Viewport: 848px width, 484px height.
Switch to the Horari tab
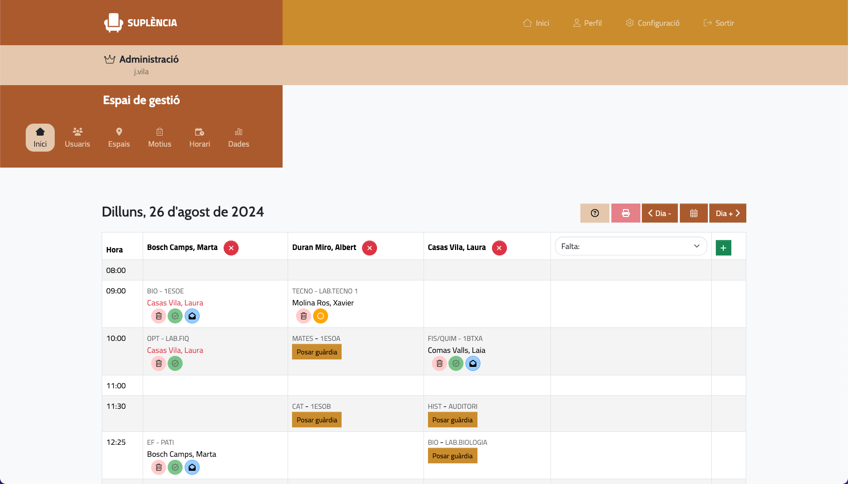(200, 137)
